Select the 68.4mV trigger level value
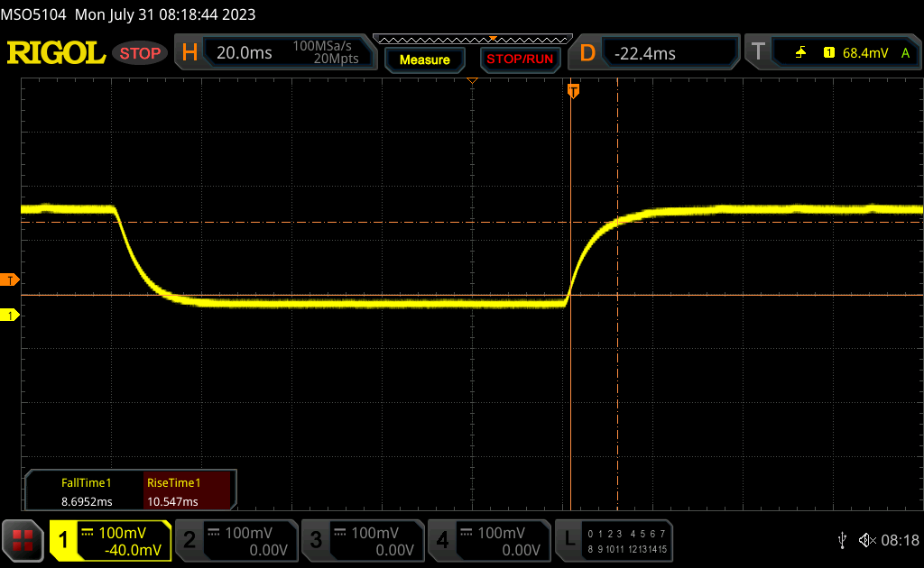Screen dimensions: 924x568 865,53
